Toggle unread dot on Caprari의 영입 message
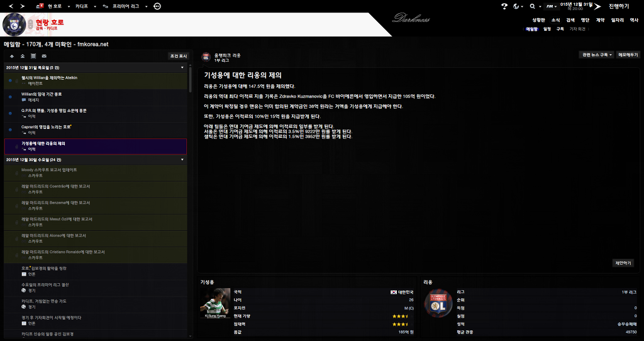 (10, 130)
